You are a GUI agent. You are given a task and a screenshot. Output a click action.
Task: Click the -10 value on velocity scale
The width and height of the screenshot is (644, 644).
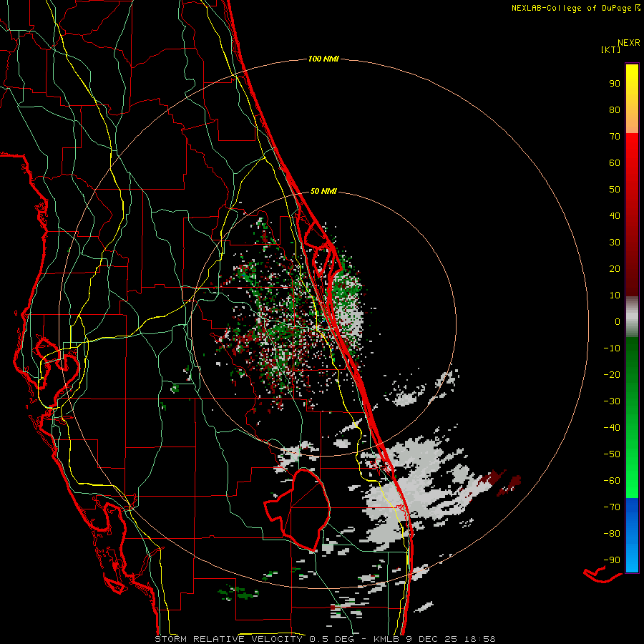tap(612, 348)
